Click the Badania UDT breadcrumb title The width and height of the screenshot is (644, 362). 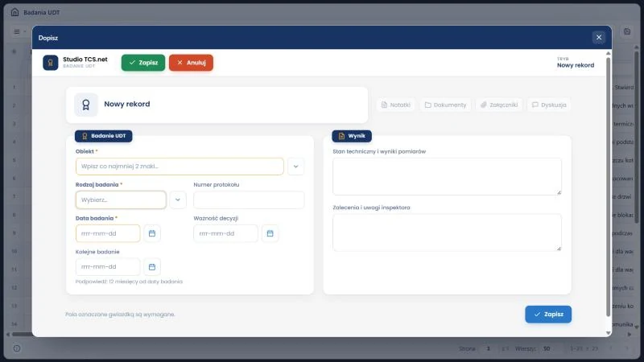tap(42, 12)
